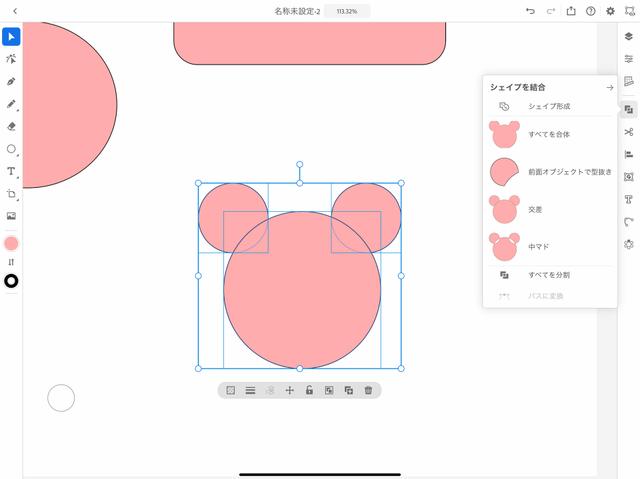Choose 交差 intersect option

click(x=550, y=209)
